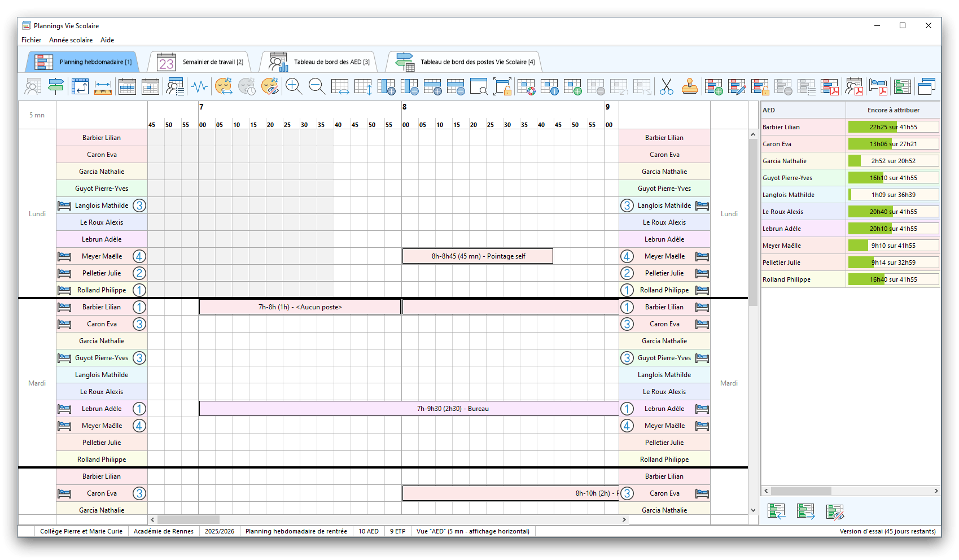Hide the panel with the crossed-eye icon
Image resolution: width=959 pixels, height=560 pixels.
point(834,511)
